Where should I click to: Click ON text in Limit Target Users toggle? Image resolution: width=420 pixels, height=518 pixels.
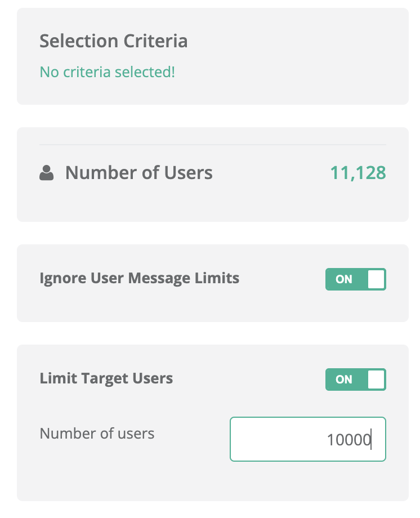344,379
